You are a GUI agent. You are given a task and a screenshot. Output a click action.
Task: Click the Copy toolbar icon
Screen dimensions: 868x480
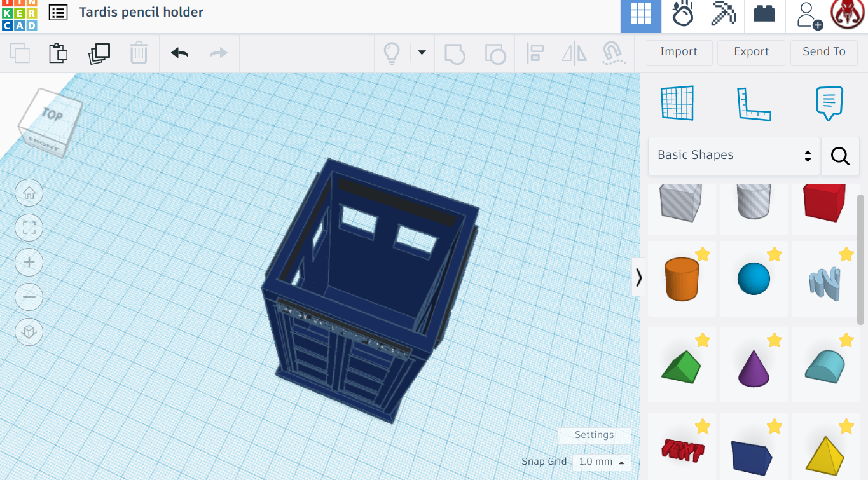pyautogui.click(x=20, y=53)
